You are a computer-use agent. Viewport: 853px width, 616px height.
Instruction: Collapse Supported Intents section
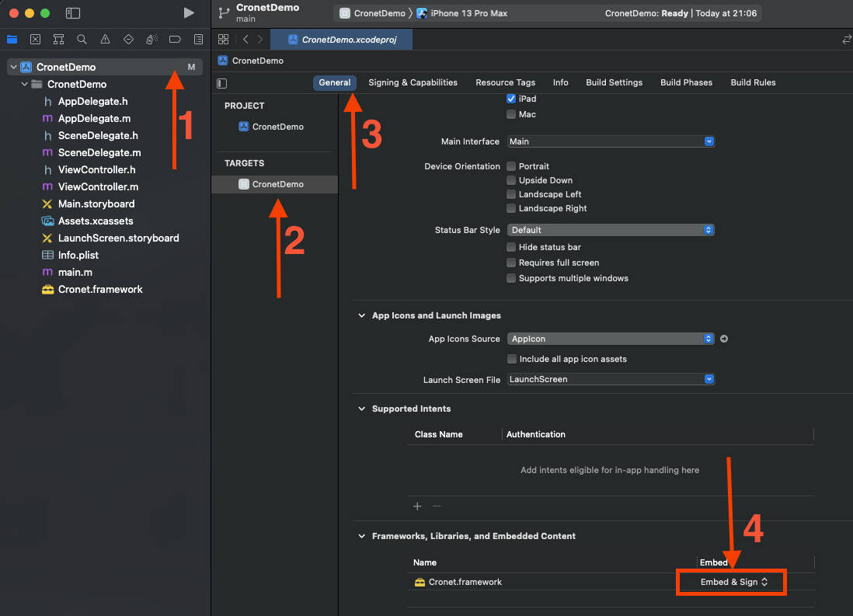click(x=362, y=409)
